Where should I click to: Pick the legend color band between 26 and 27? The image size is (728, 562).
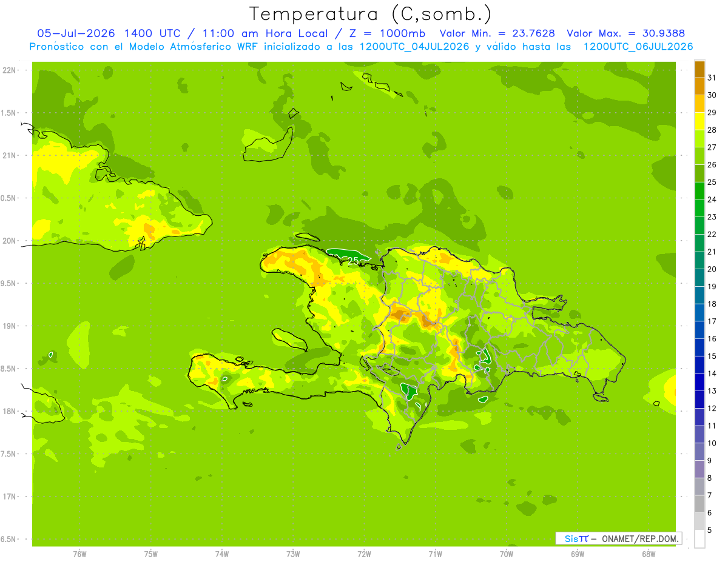(699, 156)
